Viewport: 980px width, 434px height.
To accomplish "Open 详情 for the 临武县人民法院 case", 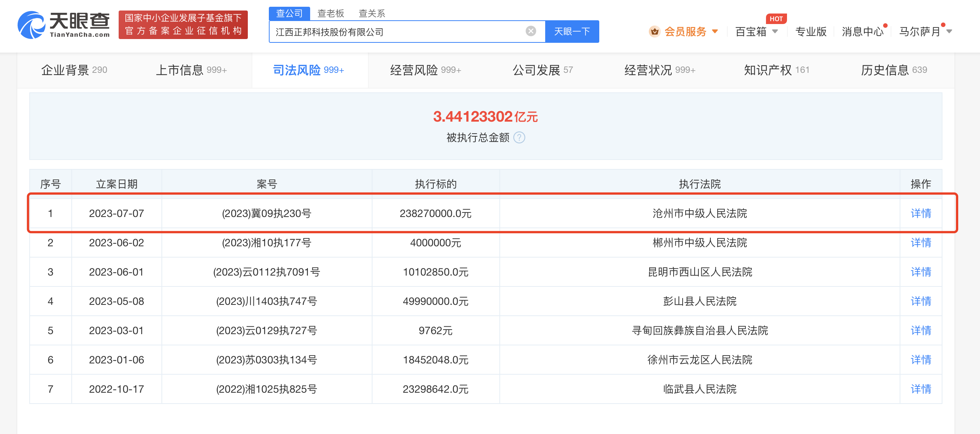I will [x=920, y=389].
